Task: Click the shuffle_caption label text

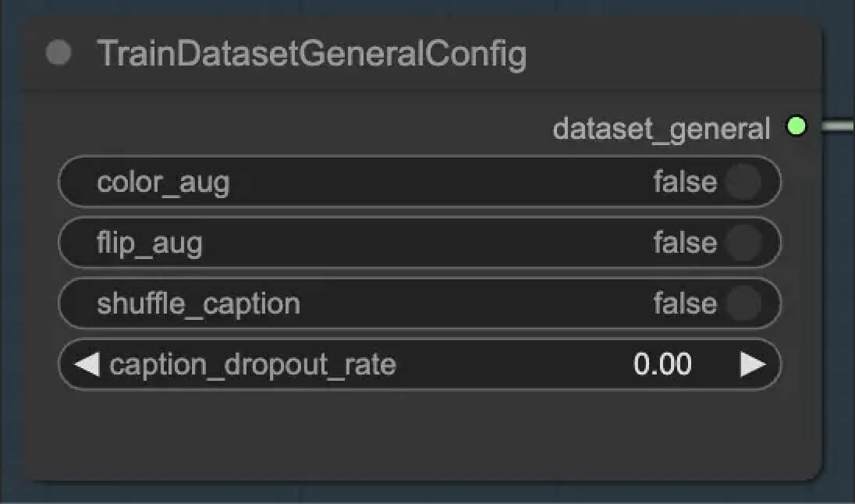Action: 198,303
